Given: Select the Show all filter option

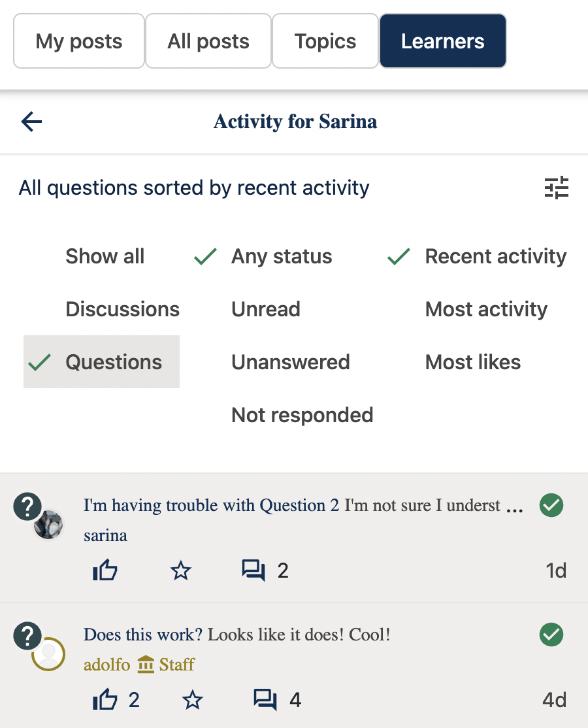Looking at the screenshot, I should pos(105,256).
